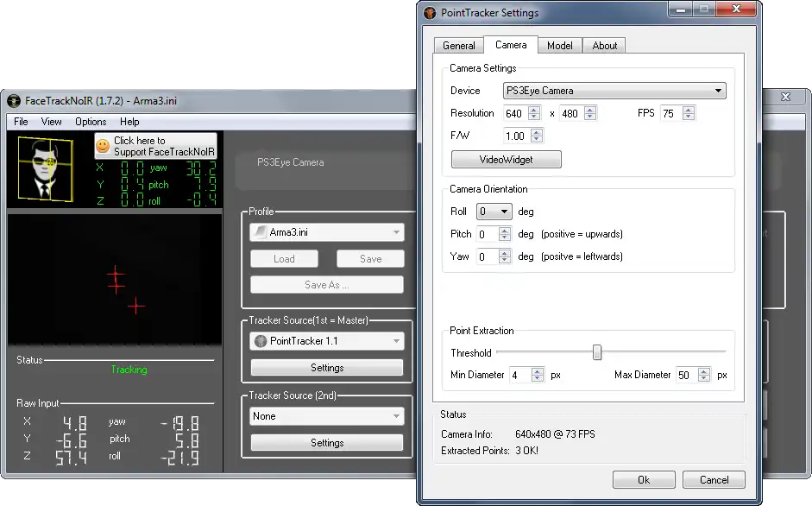Expand the PointTracker 1.1 tracker source dropdown
812x506 pixels.
coord(327,340)
